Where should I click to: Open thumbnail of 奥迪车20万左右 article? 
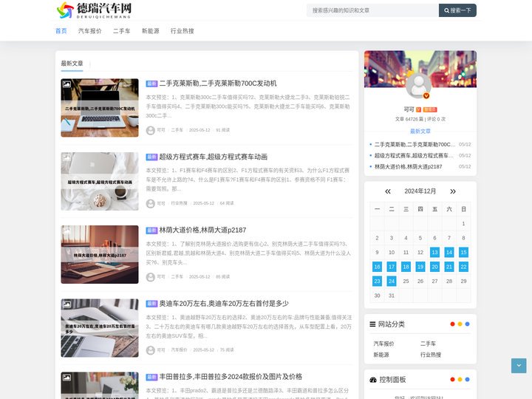click(100, 328)
